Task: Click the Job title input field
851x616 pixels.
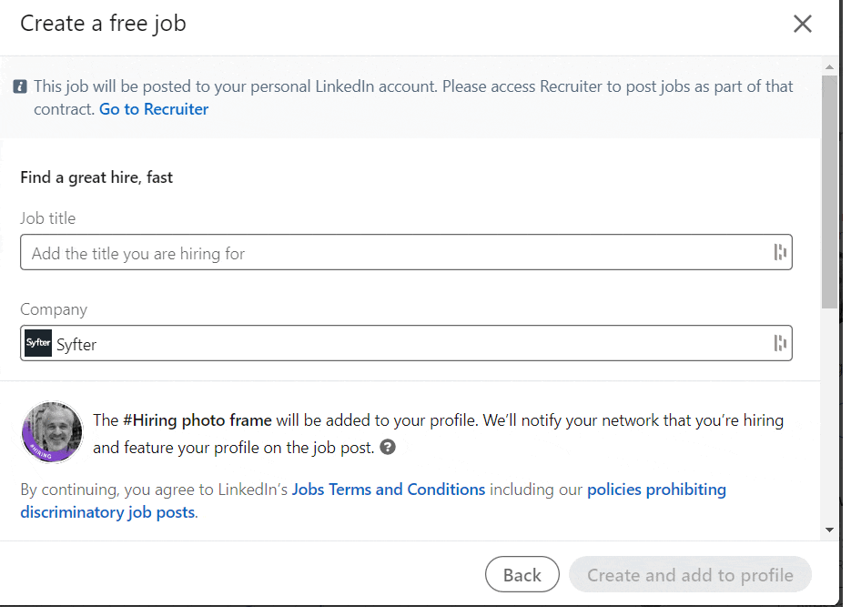Action: click(x=406, y=252)
